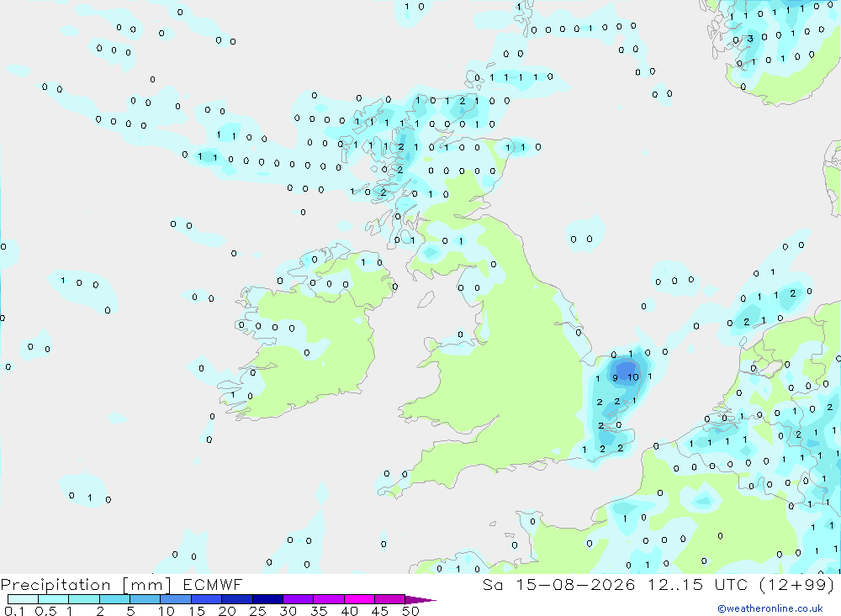Open the weatheronline.co.uk copyright link
Screen dimensions: 841x616
coord(770,608)
